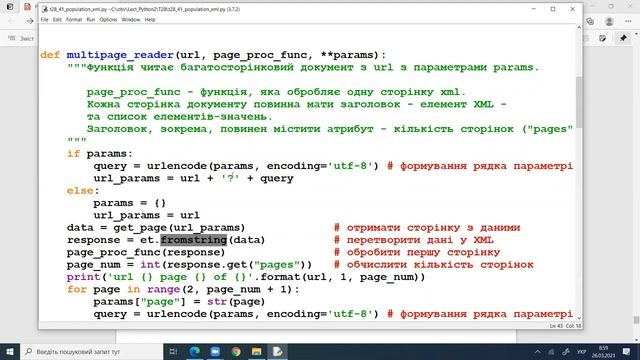
Task: Open the browser profile avatar
Action: (609, 22)
